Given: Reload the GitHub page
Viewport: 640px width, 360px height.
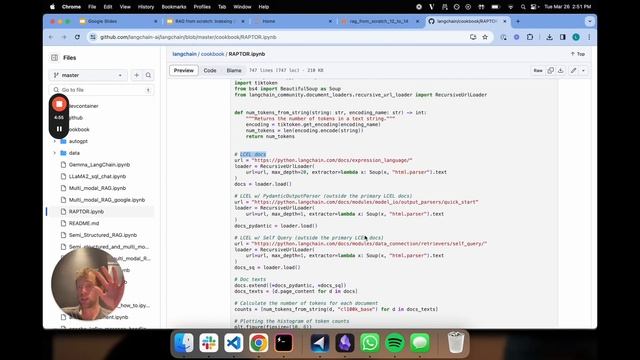Looking at the screenshot, I should pyautogui.click(x=77, y=37).
